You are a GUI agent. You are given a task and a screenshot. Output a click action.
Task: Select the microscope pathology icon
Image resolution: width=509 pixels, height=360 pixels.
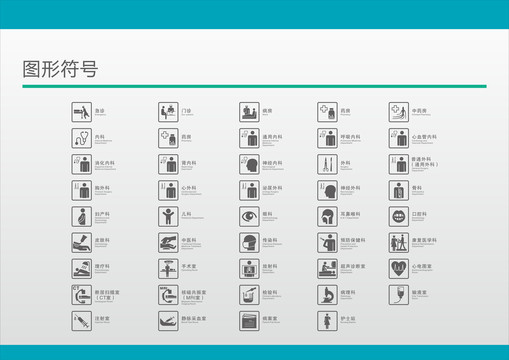click(327, 295)
